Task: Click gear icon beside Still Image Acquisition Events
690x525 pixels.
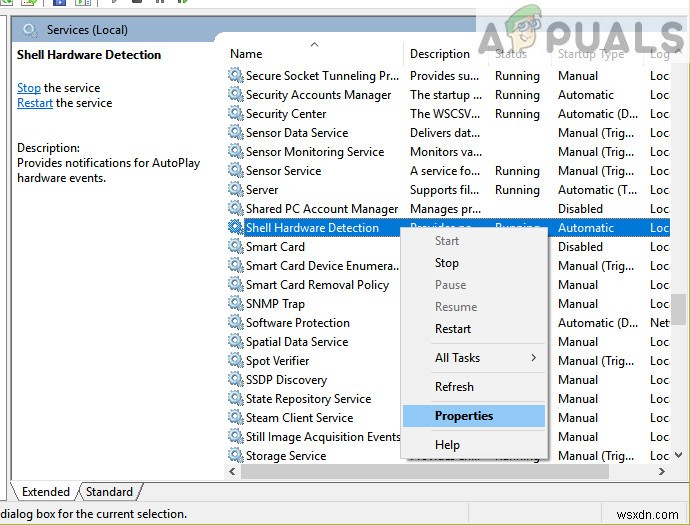Action: [x=235, y=436]
